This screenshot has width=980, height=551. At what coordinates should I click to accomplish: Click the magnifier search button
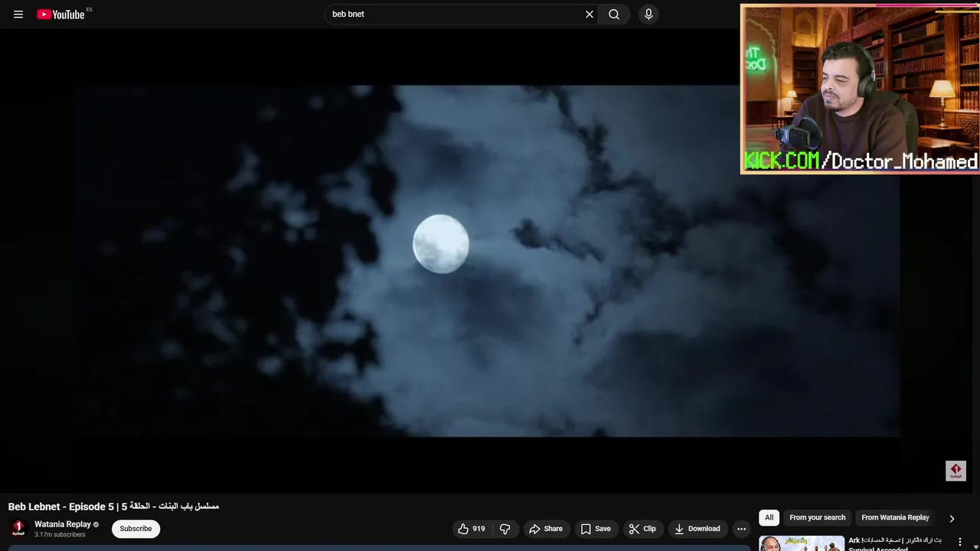click(614, 15)
